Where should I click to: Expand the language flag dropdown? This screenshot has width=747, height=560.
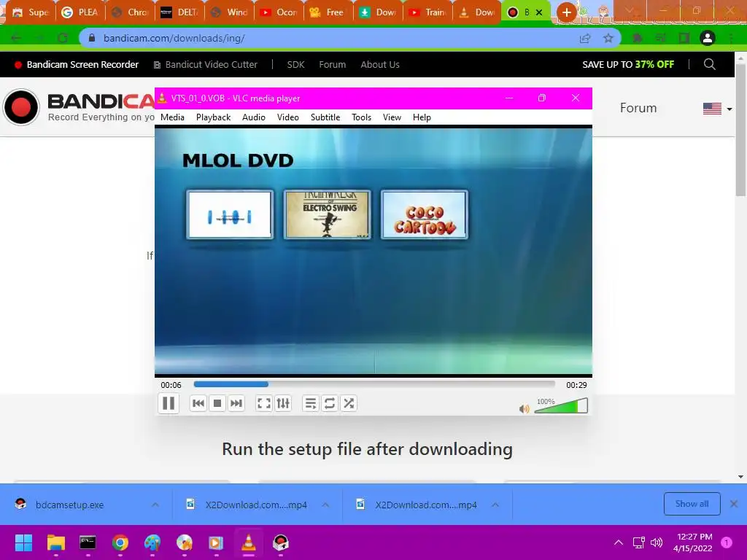(x=717, y=109)
